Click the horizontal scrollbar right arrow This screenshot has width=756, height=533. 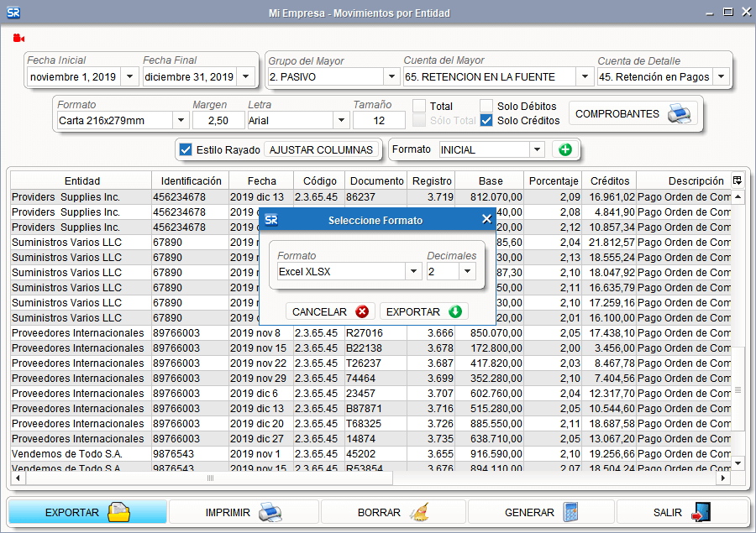(x=722, y=478)
